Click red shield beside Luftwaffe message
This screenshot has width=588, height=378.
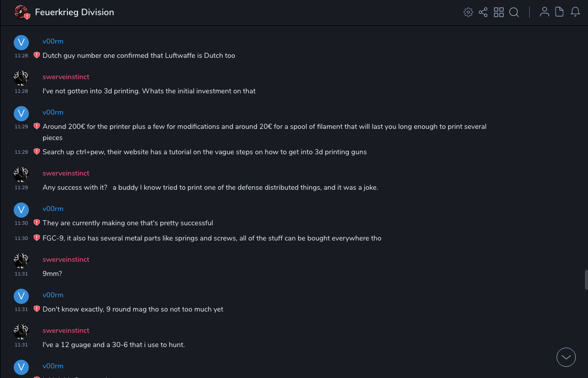36,55
